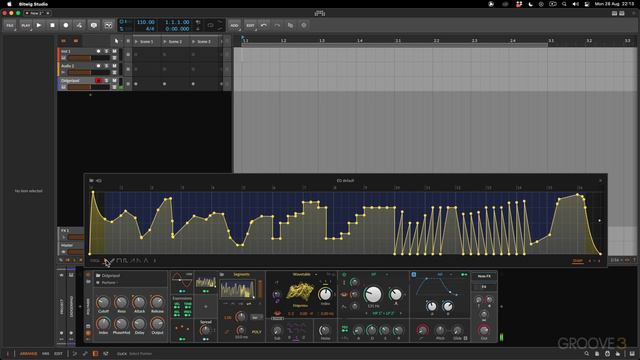Open macOS Spotlight search in menu bar
640x360 pixels.
[564, 4]
